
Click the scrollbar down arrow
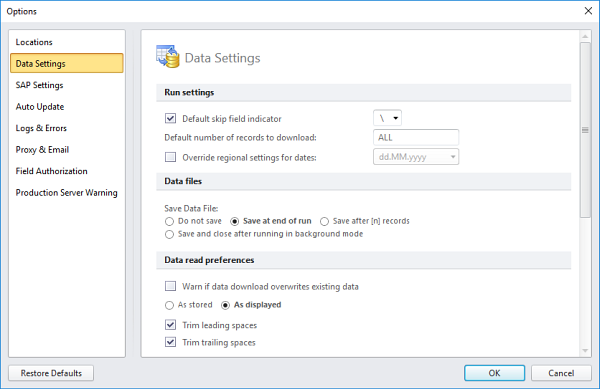[585, 350]
